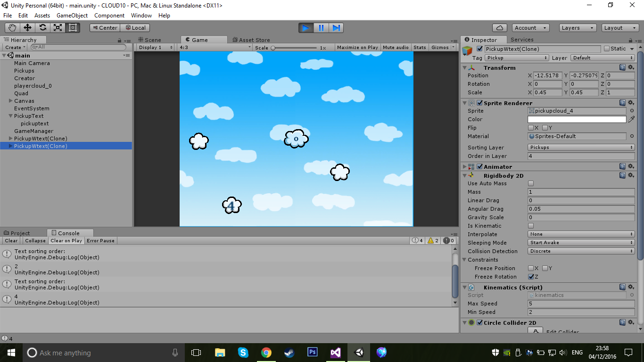Select the Rect transform tool
This screenshot has width=644, height=362.
click(73, 28)
